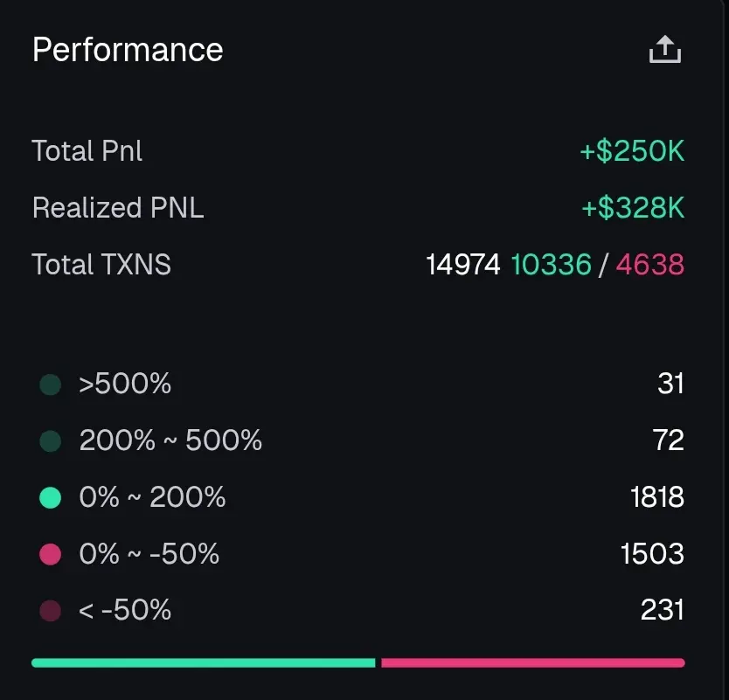729x700 pixels.
Task: Select the 200% ~ 500% row label
Action: pyautogui.click(x=170, y=441)
